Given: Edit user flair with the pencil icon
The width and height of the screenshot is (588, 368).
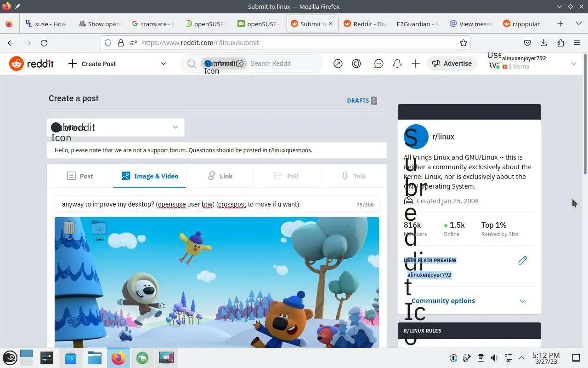Looking at the screenshot, I should click(522, 260).
